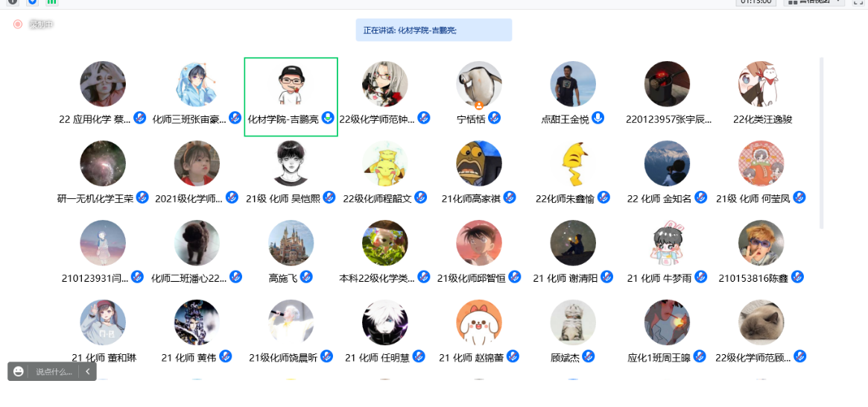This screenshot has height=407, width=868.
Task: Select the highlighted 化材学院-吉鹏亮 speaker tile
Action: [x=291, y=97]
